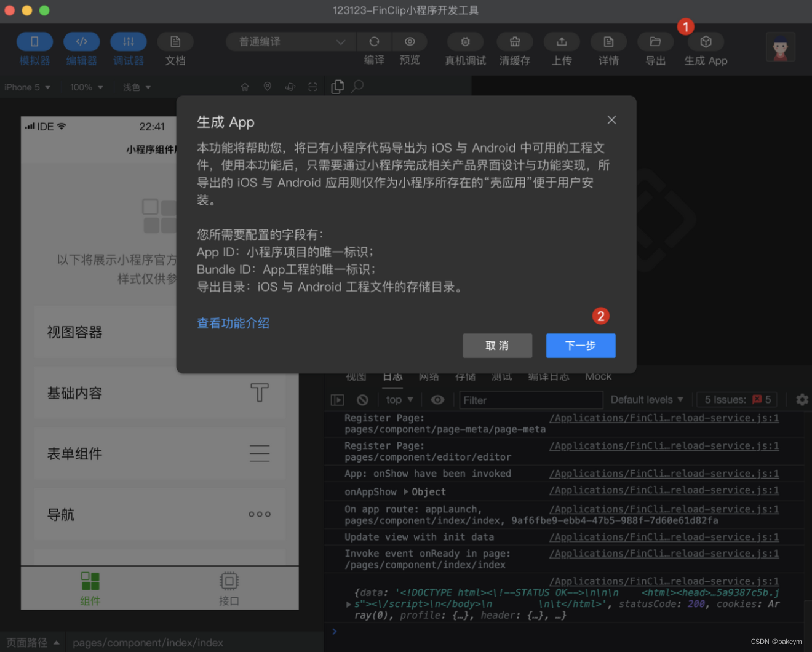Screen dimensions: 812x652
Task: Toggle the eye visibility icon in console toolbar
Action: (x=437, y=399)
